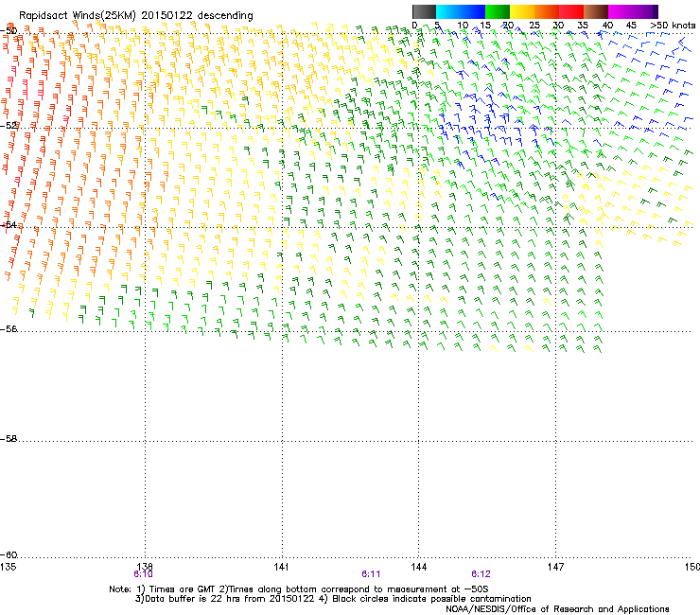Click the '144' longitude axis label
The width and height of the screenshot is (700, 615).
pyautogui.click(x=418, y=567)
